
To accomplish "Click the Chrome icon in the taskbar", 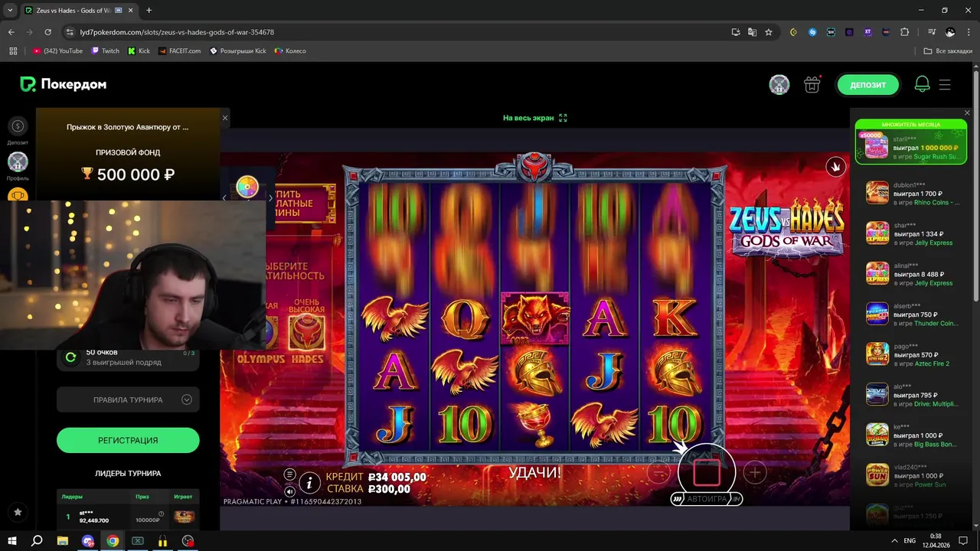I will (113, 540).
